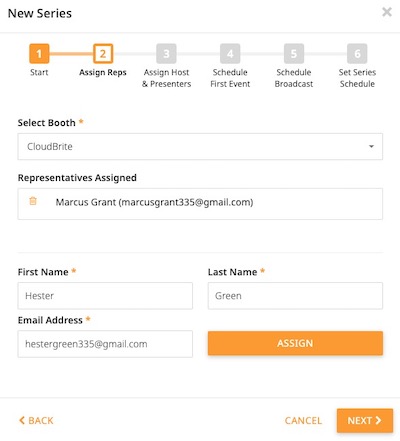The image size is (400, 441).
Task: Go to step 6 Set Series Schedule
Action: pyautogui.click(x=357, y=53)
